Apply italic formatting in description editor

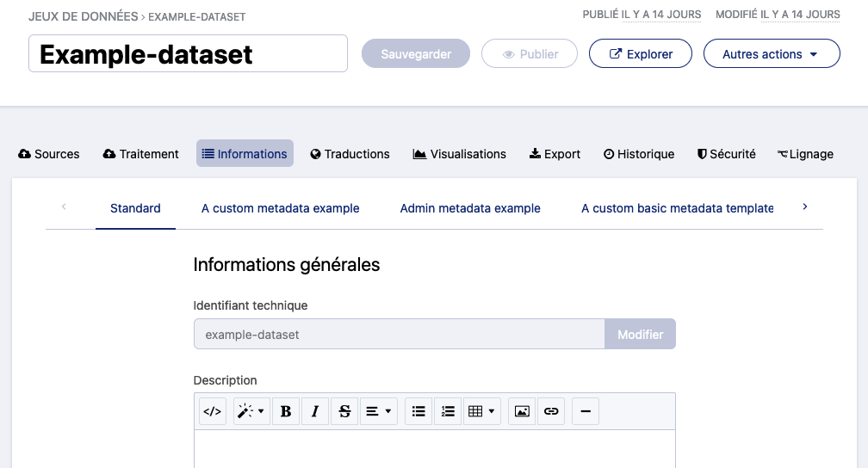tap(315, 412)
